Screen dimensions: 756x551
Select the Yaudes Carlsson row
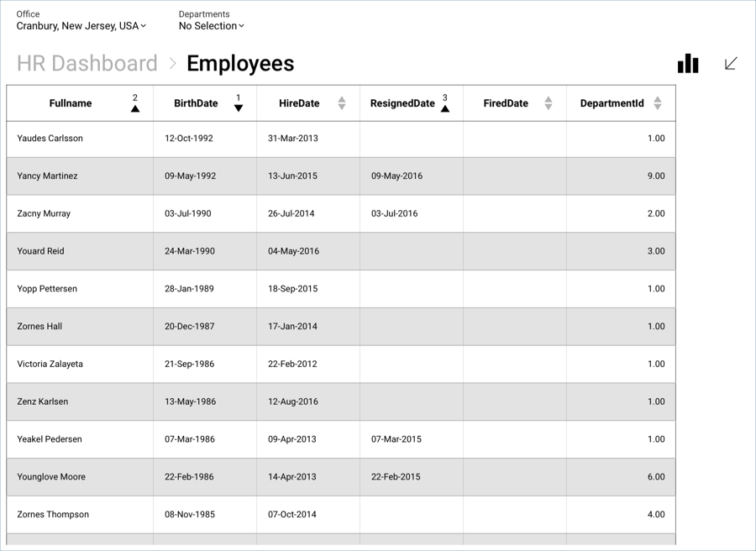pos(50,139)
